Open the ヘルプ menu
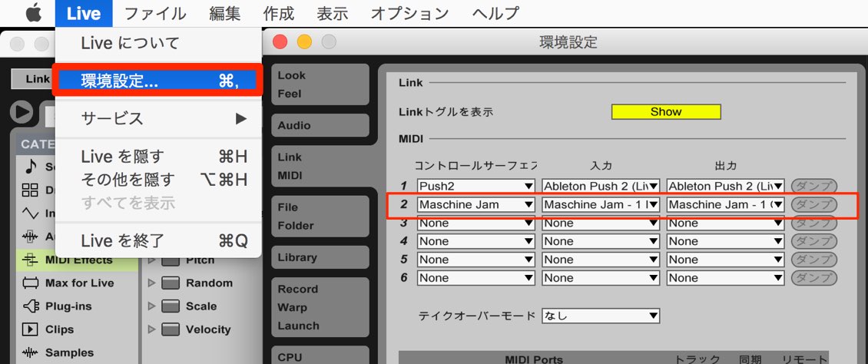 [495, 13]
